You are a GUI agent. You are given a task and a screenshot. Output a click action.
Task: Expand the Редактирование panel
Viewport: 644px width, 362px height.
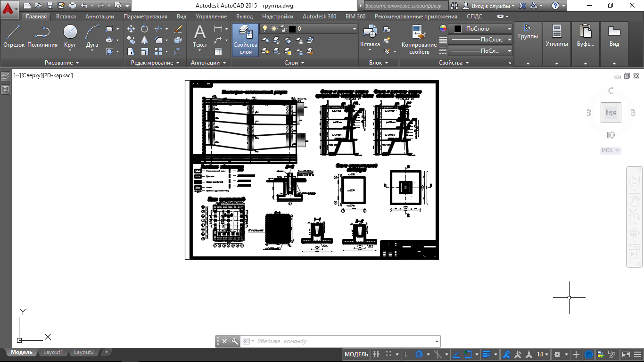click(x=155, y=63)
